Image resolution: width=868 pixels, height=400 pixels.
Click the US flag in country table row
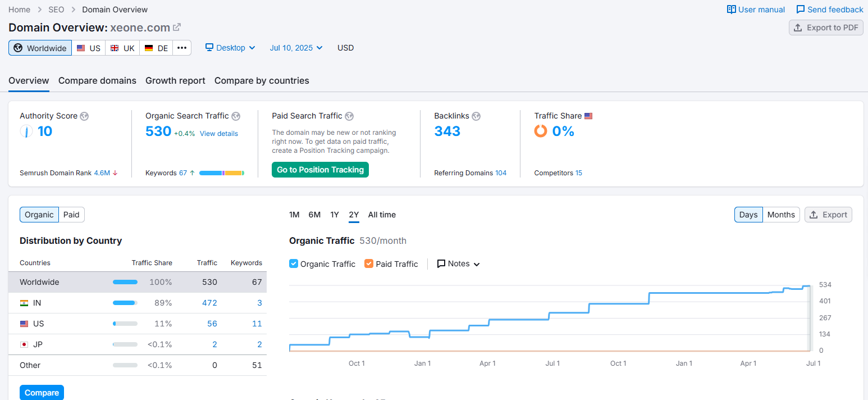tap(24, 324)
